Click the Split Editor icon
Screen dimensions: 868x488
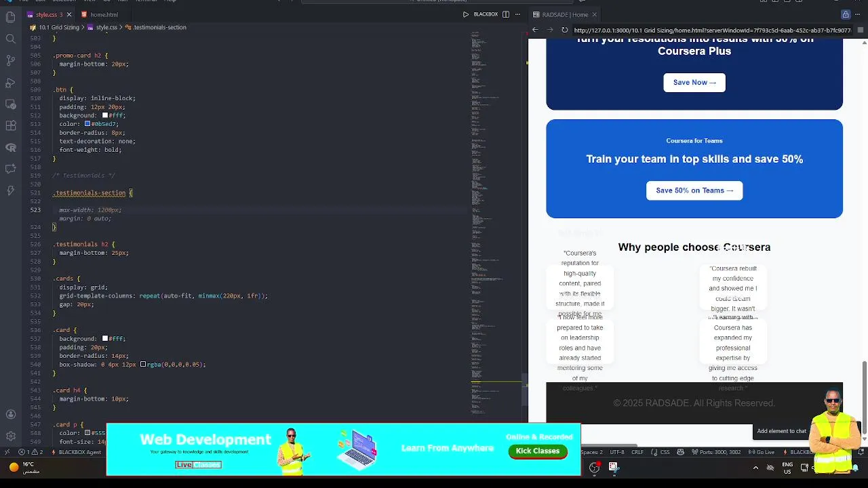[x=505, y=14]
